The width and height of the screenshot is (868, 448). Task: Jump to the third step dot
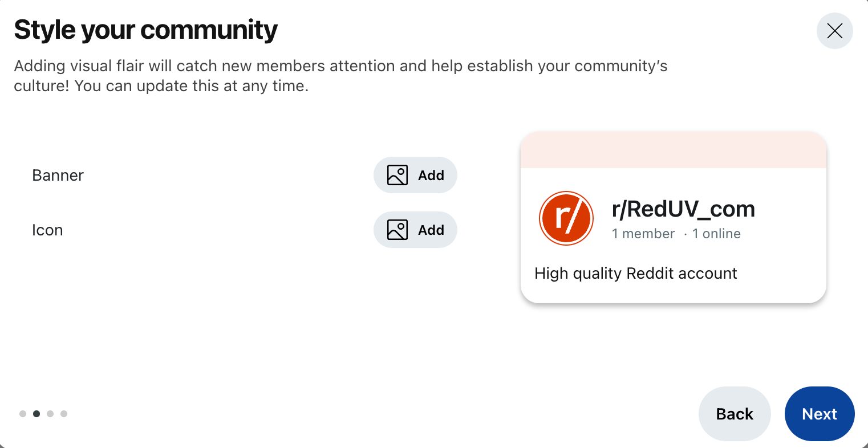click(50, 414)
